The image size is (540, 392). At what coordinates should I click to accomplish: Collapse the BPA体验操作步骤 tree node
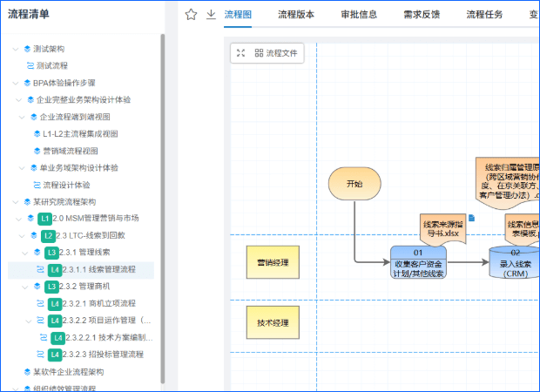(x=17, y=83)
